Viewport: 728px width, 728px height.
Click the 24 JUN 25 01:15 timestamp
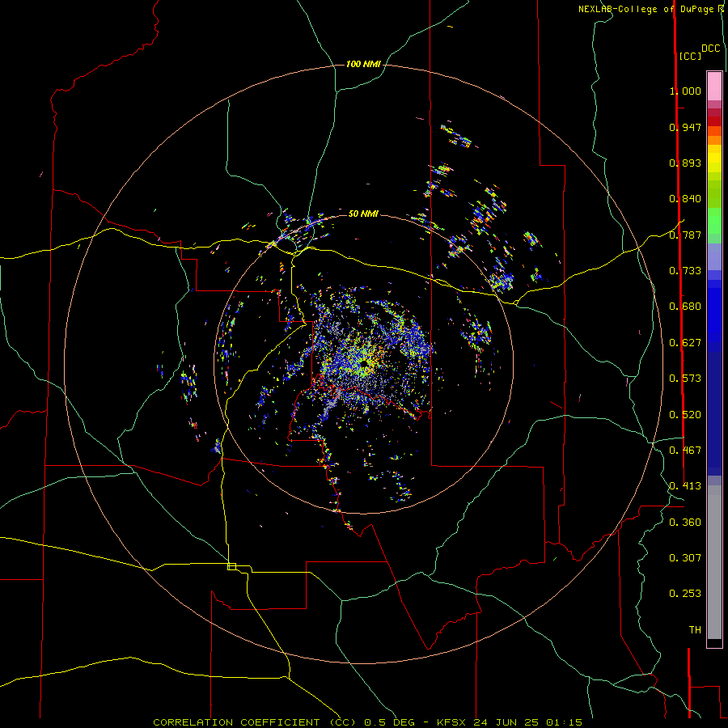[528, 722]
